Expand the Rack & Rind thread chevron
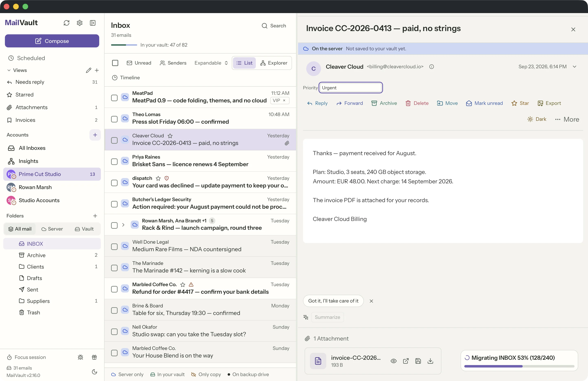Image resolution: width=588 pixels, height=381 pixels. [123, 225]
